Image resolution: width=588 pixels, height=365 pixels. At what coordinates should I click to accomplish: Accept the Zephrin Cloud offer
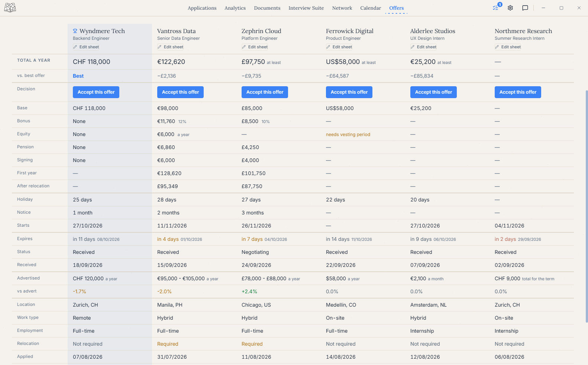(265, 92)
